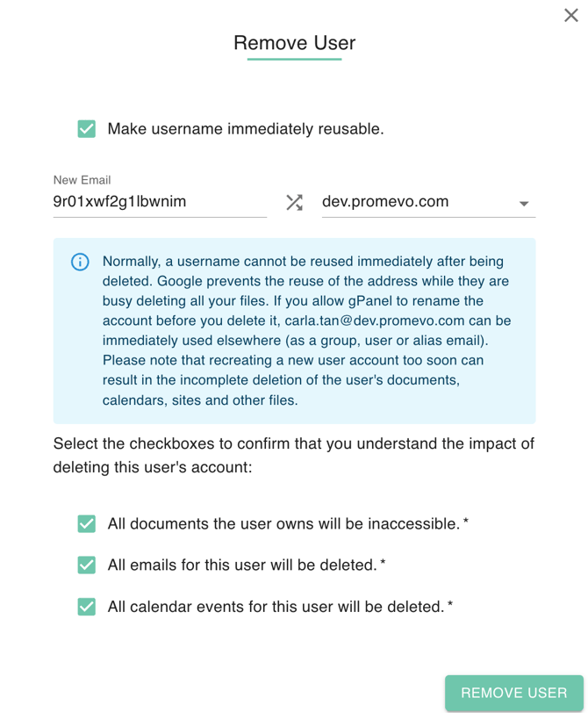Click the Remove User dialog title
The height and width of the screenshot is (713, 588).
(294, 42)
